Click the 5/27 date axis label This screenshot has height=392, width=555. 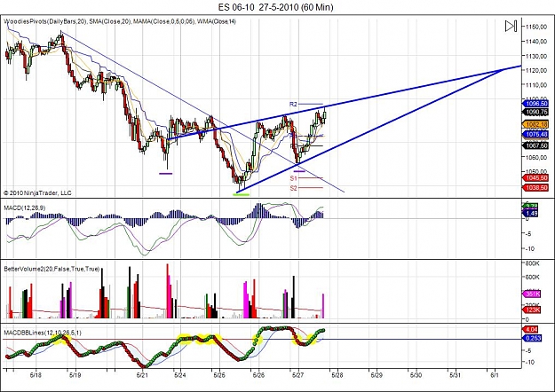[x=298, y=374]
